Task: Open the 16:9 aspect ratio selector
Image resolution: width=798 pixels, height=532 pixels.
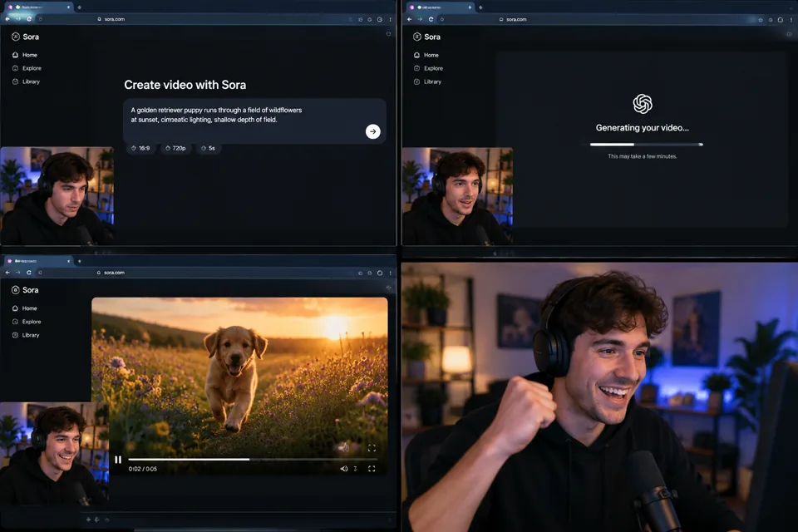Action: 141,148
